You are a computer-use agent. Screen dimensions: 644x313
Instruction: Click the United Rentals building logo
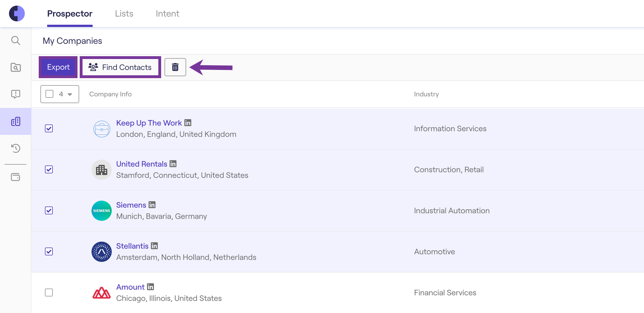(x=102, y=170)
